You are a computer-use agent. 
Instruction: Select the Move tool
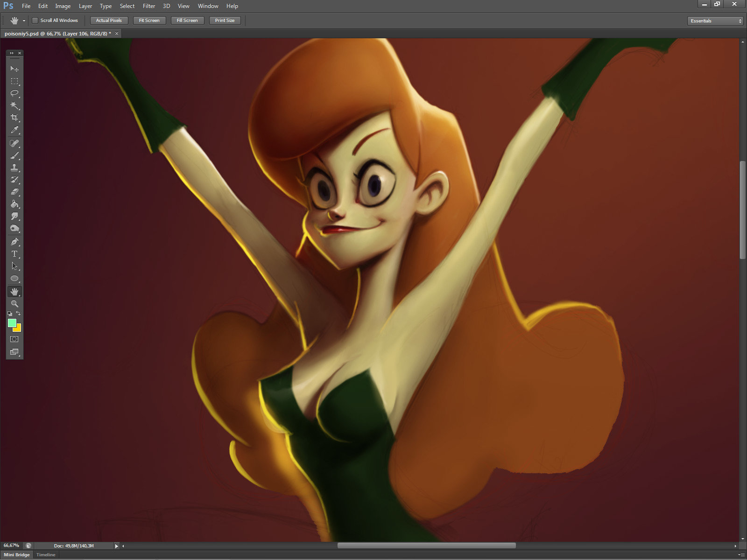14,69
